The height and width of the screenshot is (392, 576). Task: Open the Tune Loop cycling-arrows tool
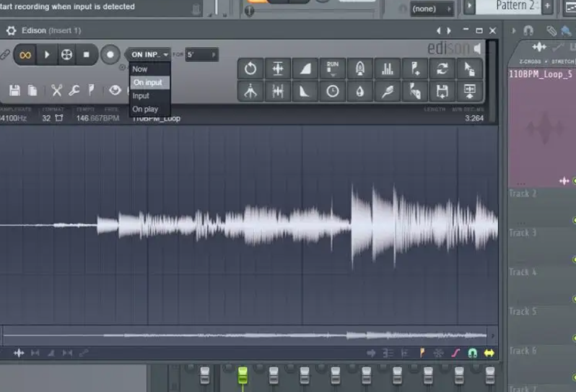pyautogui.click(x=442, y=68)
